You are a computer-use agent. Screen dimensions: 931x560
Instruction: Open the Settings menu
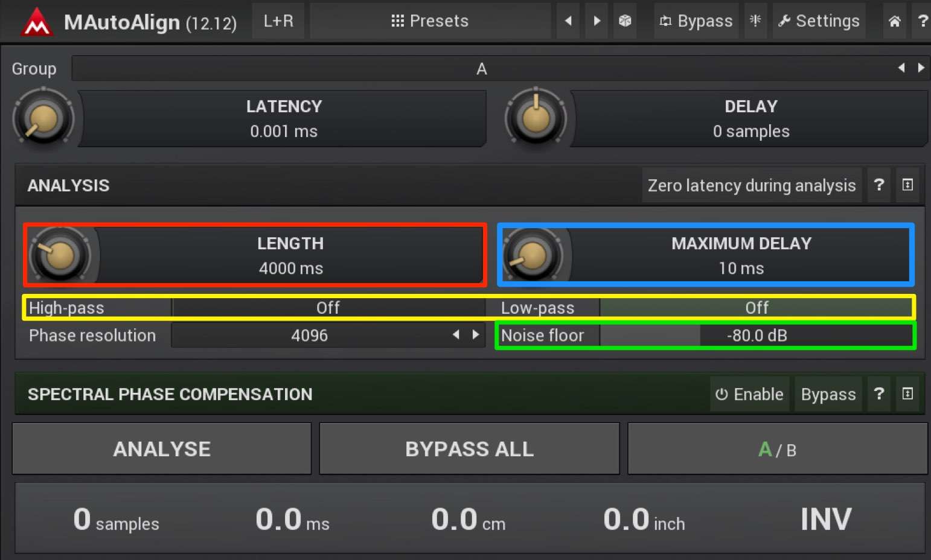click(819, 21)
